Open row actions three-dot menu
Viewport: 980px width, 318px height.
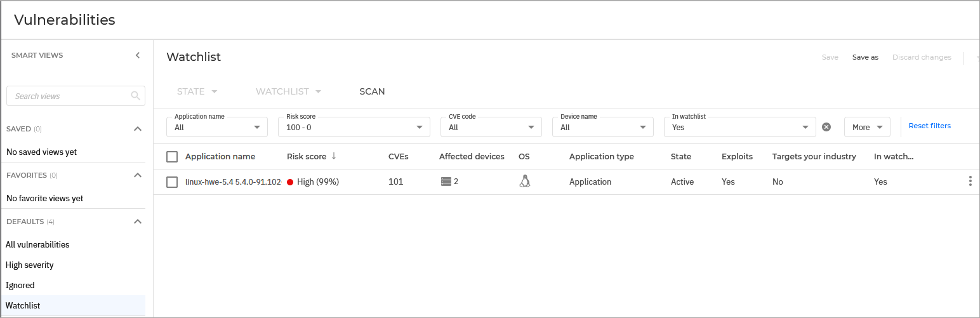click(970, 182)
